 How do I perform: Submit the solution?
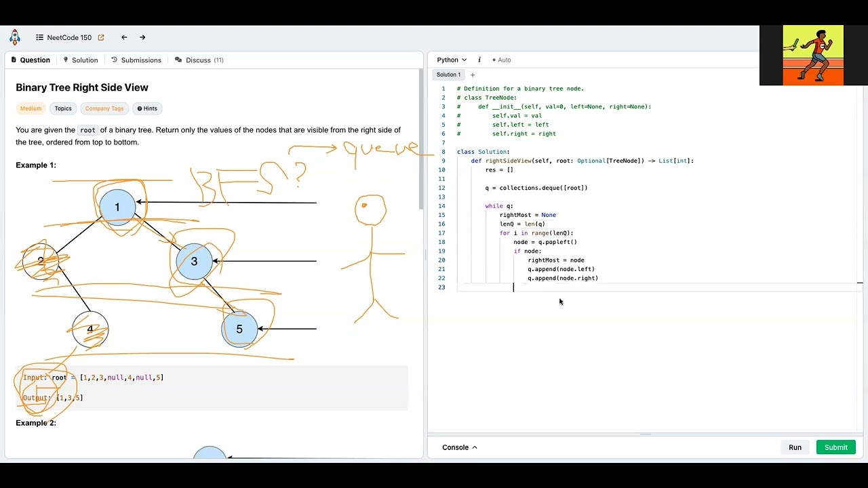tap(835, 447)
